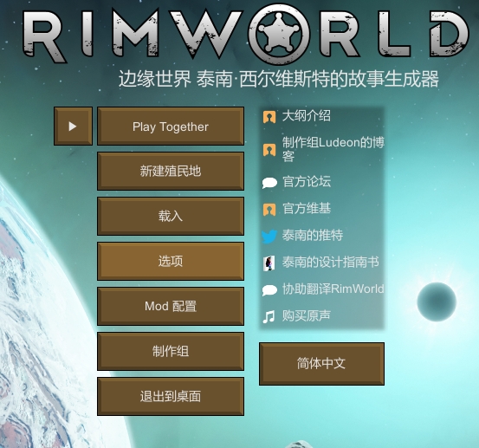Click the Twitter bird icon
Screen dimensions: 479x448
(x=269, y=237)
